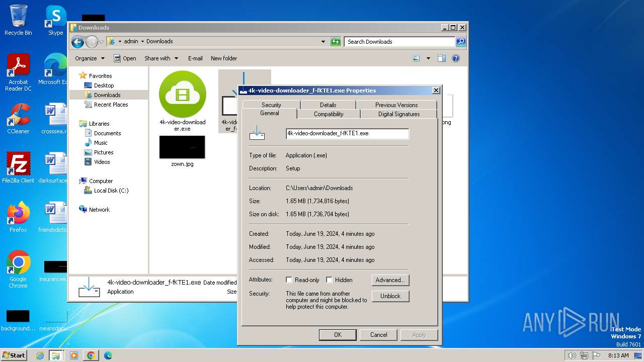Click Open in the Explorer toolbar
644x362 pixels.
coord(125,58)
